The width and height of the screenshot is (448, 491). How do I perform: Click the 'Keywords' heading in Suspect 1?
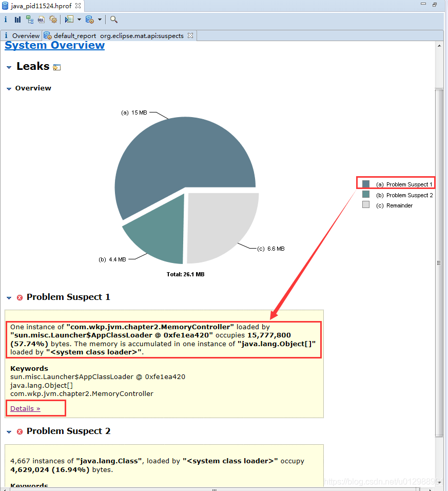29,368
